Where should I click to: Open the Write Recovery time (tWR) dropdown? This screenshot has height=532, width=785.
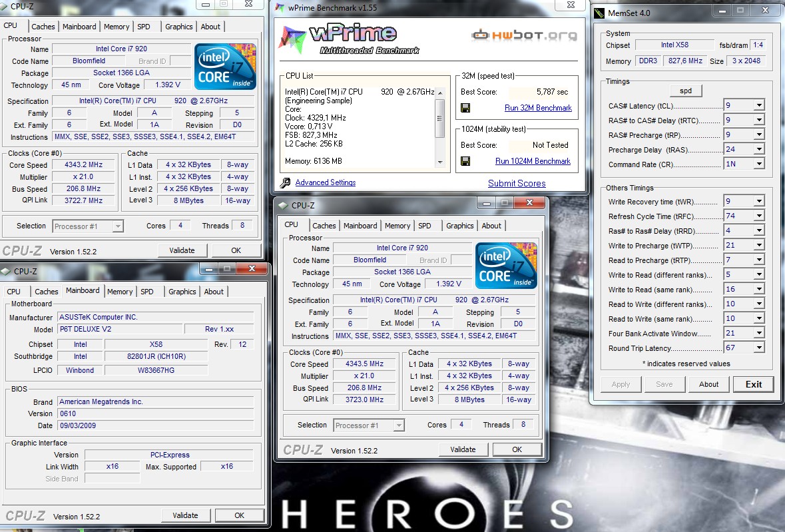click(x=759, y=201)
